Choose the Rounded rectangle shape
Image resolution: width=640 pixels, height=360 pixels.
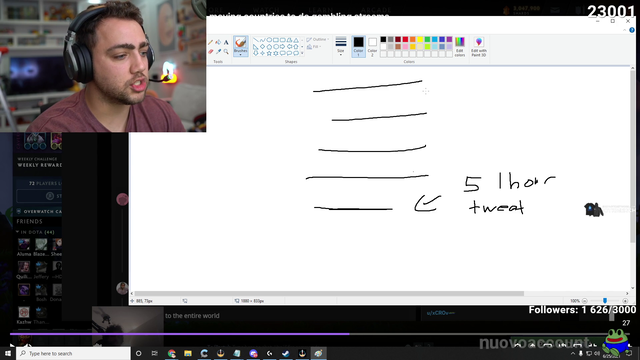pos(282,40)
